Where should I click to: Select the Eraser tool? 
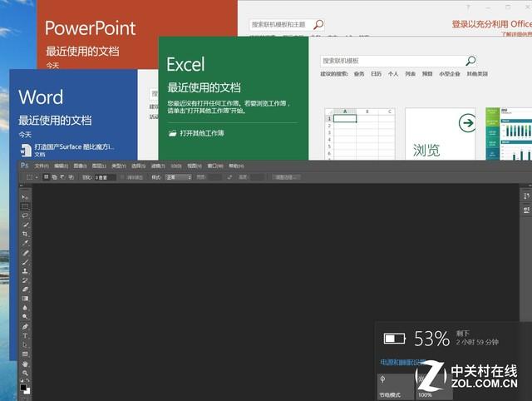(25, 290)
